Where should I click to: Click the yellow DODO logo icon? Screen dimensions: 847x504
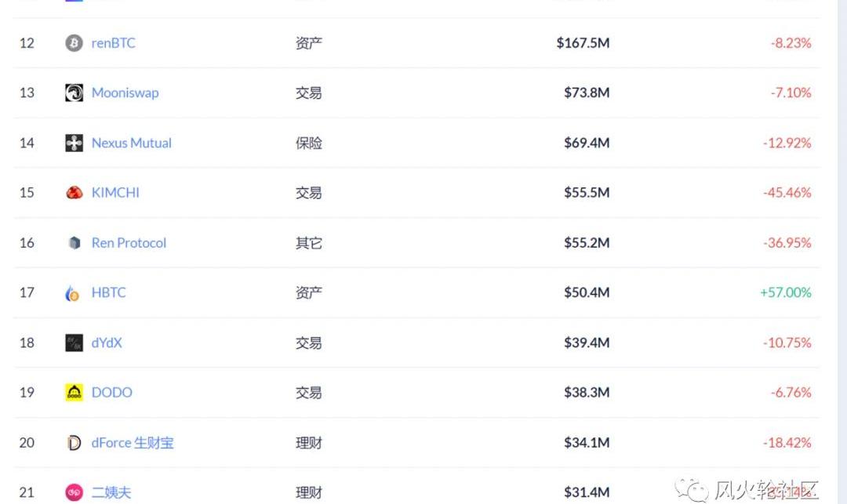point(74,393)
